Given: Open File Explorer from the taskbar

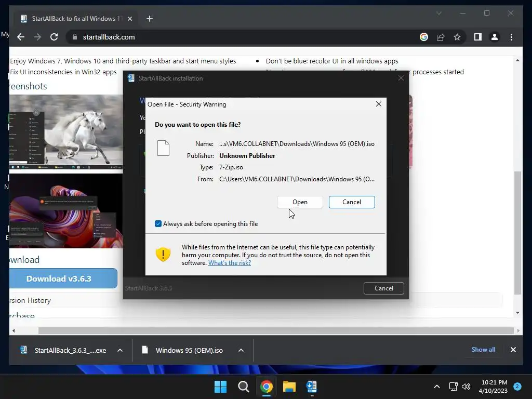Looking at the screenshot, I should 289,387.
